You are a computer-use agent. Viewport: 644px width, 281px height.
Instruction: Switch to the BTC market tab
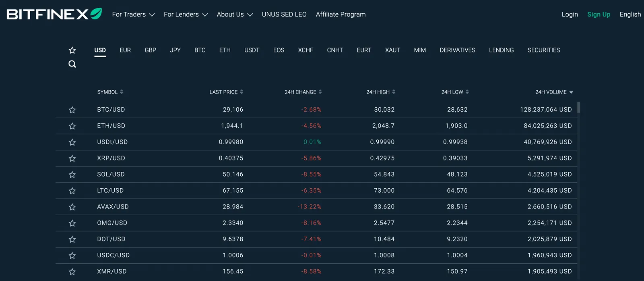coord(200,50)
